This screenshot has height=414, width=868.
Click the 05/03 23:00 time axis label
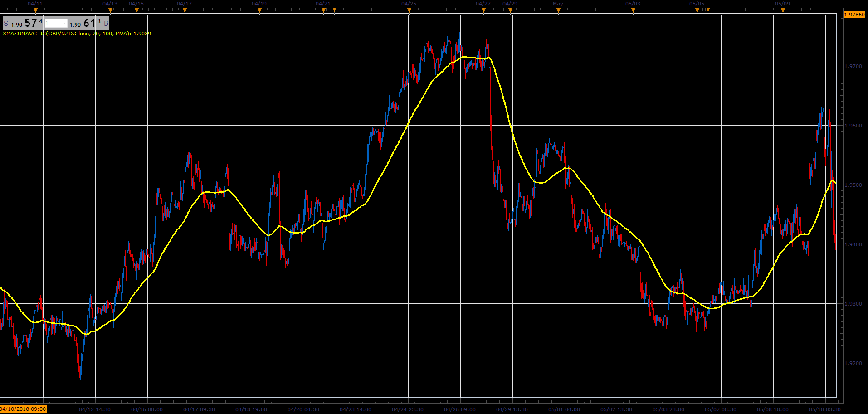pos(668,409)
